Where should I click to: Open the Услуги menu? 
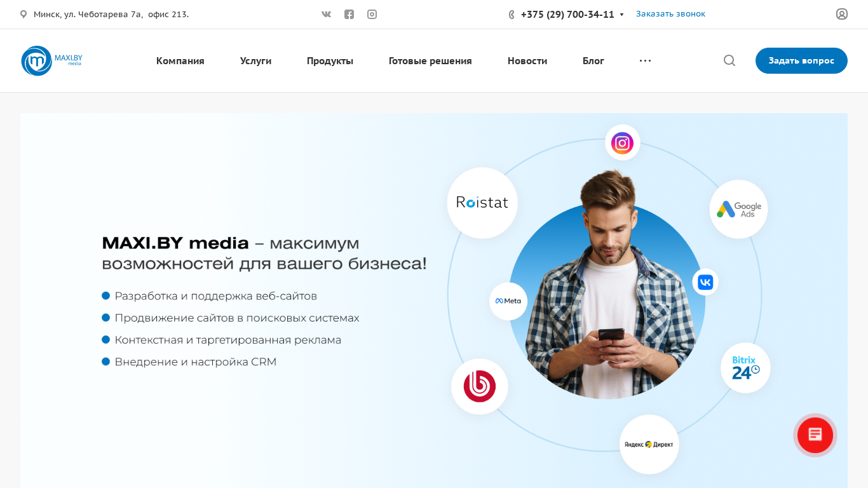pyautogui.click(x=255, y=61)
